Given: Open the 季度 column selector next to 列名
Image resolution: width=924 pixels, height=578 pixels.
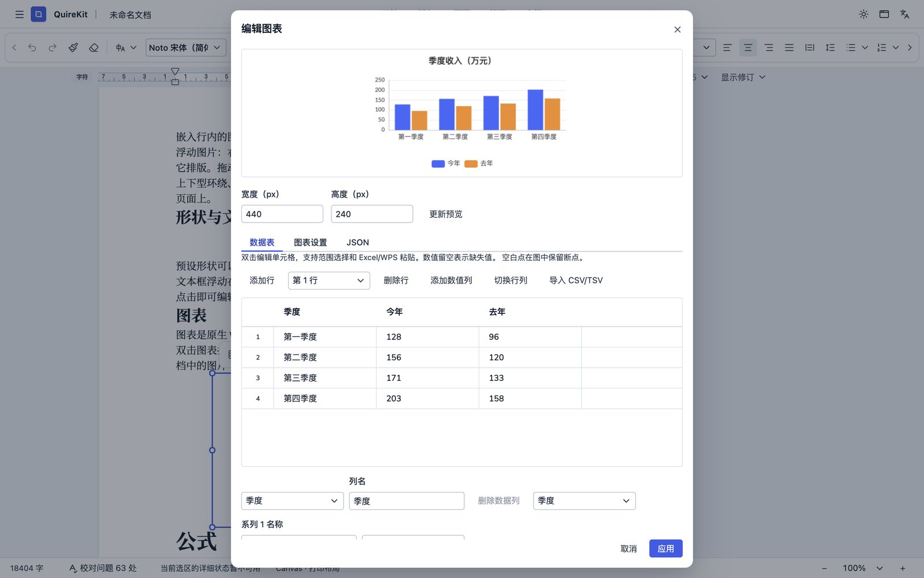Looking at the screenshot, I should coord(292,501).
